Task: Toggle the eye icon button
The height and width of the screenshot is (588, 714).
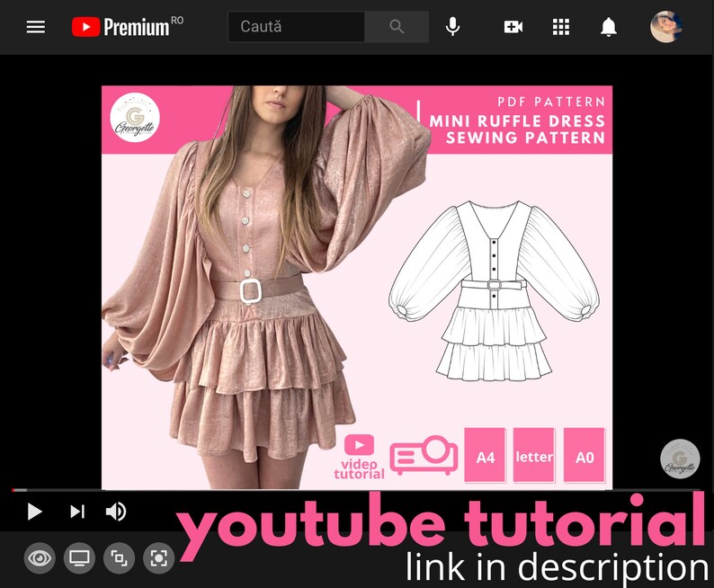Action: pos(40,558)
